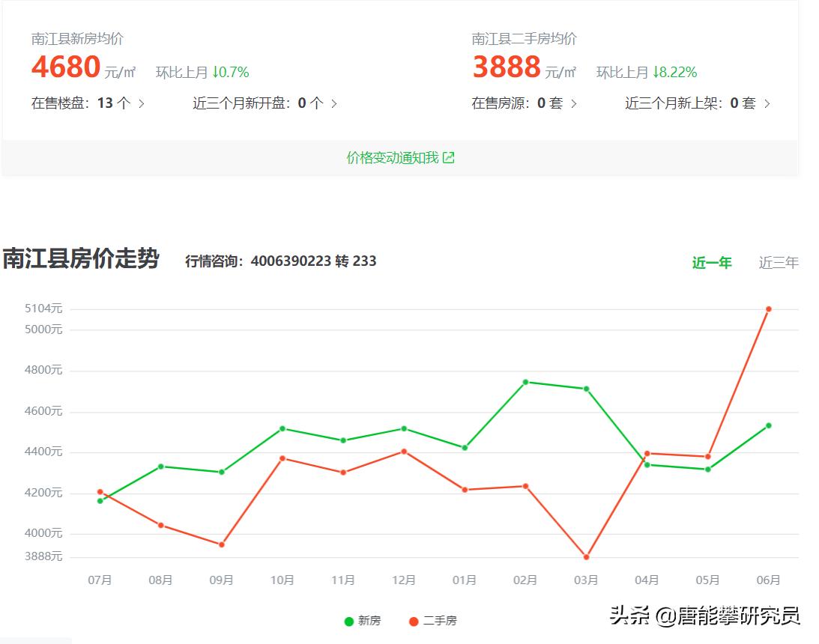Viewport: 819px width, 644px height.
Task: Click the green 05月 新房 data point
Action: pos(708,470)
